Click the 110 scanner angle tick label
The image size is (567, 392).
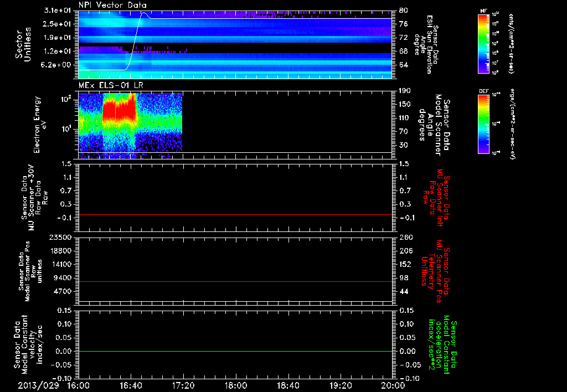[x=405, y=118]
